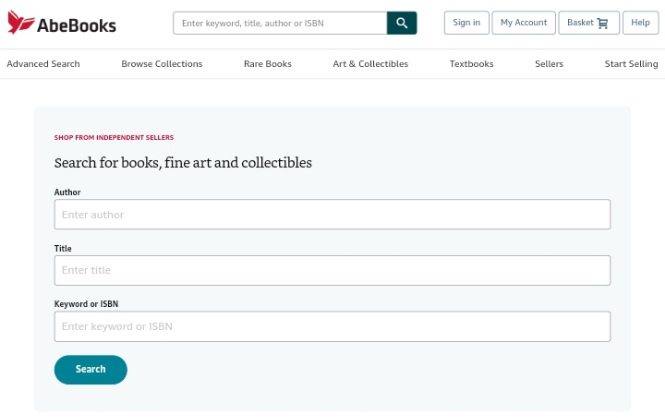665x418 pixels.
Task: Open the Basket cart icon
Action: click(602, 23)
